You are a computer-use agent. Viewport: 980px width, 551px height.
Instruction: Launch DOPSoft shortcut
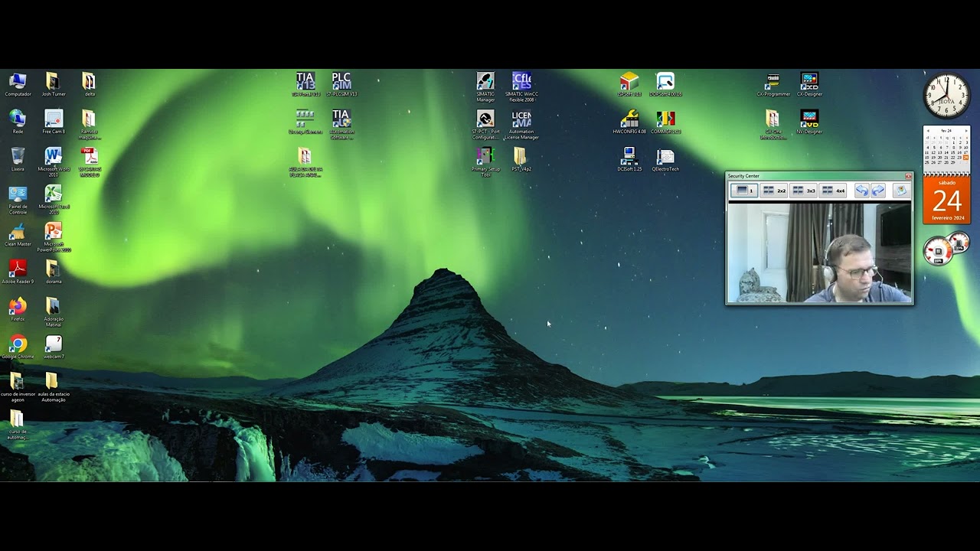pos(665,84)
